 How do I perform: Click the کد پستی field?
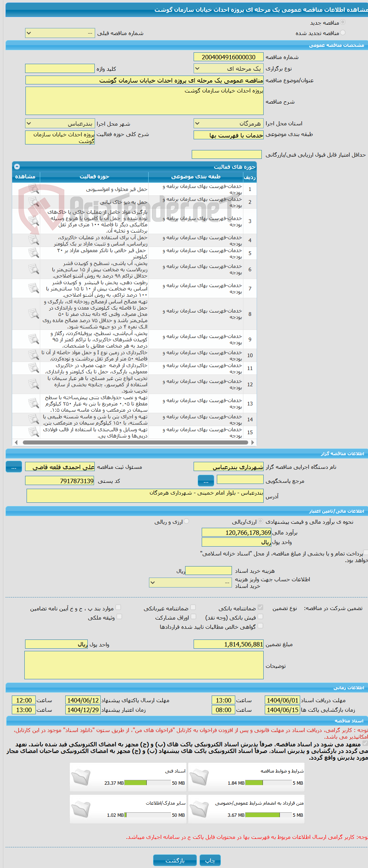60,481
